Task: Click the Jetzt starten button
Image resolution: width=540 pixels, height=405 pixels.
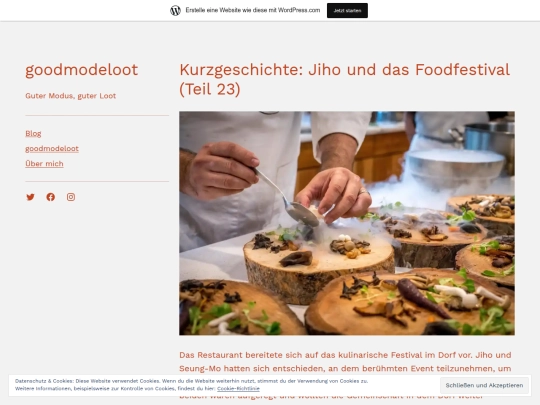Action: 347,10
